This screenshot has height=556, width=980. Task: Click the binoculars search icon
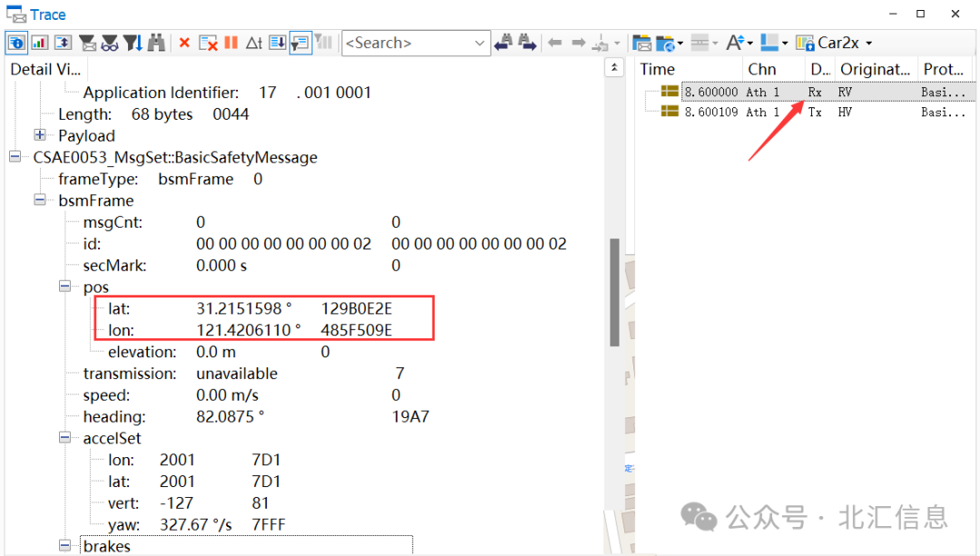coord(156,43)
